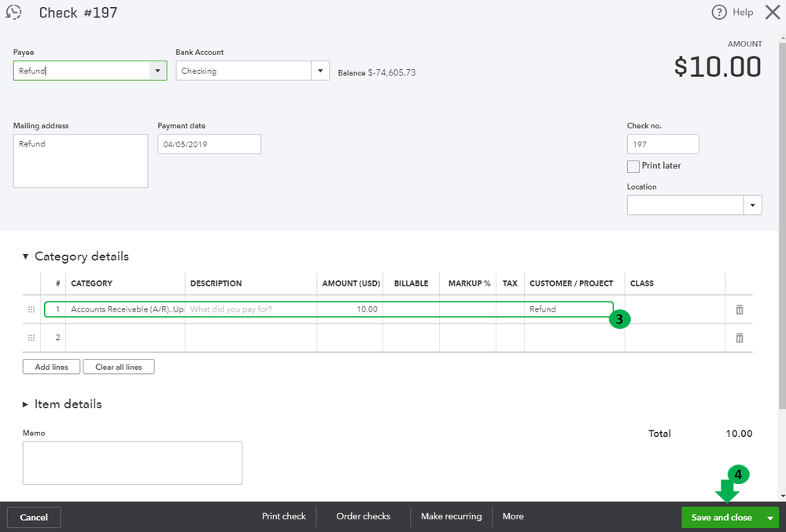Open the More menu

[x=513, y=516]
